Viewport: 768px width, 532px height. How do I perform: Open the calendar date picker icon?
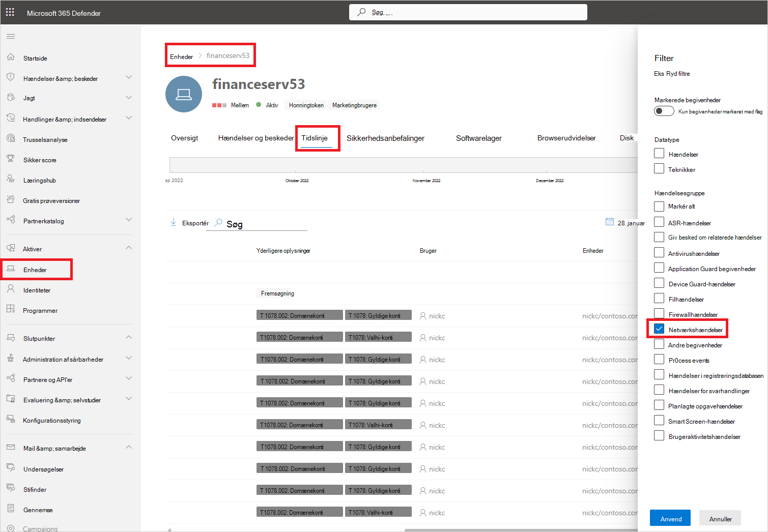(x=610, y=222)
